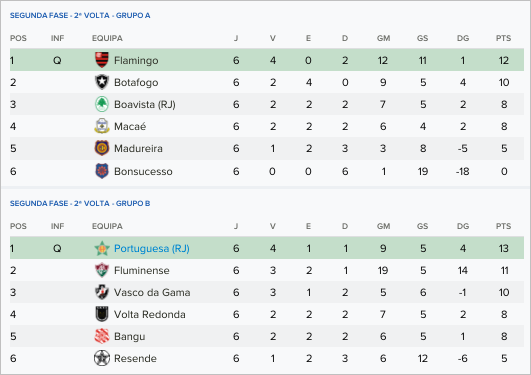This screenshot has width=531, height=375.
Task: Sort Grupo A by EQUIPA column header
Action: 107,38
